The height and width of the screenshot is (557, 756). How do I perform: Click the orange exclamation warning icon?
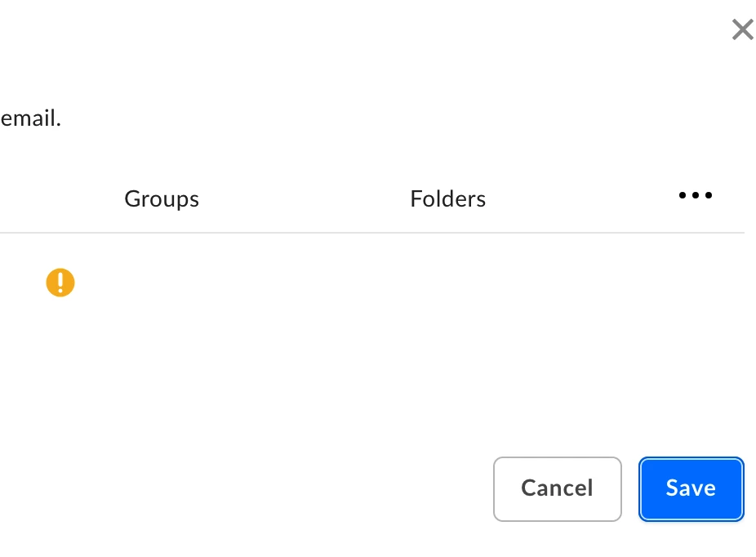pyautogui.click(x=60, y=283)
